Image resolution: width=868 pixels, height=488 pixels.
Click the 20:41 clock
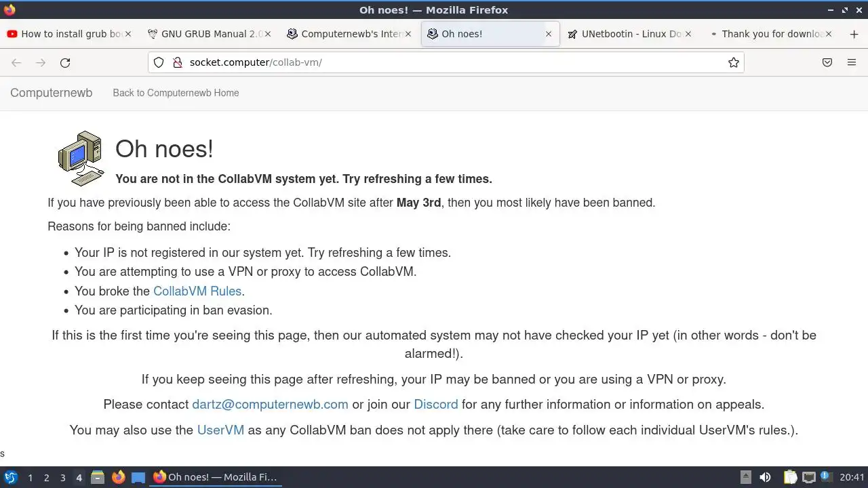(x=852, y=477)
